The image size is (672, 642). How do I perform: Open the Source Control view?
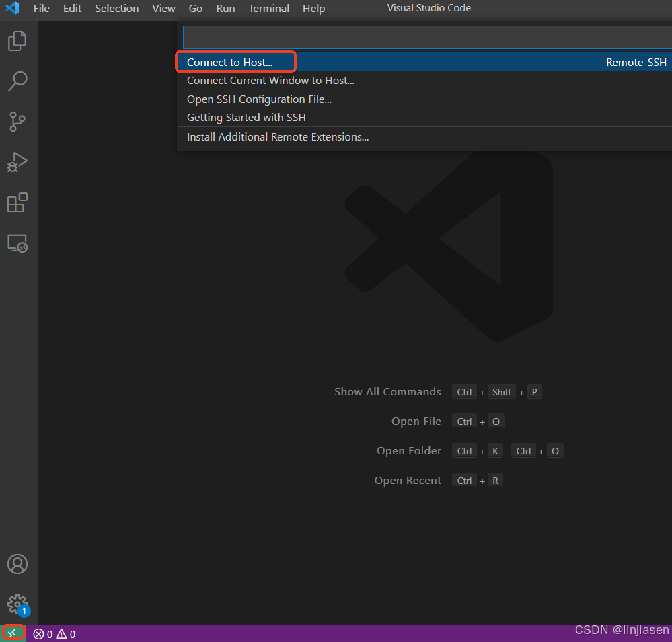17,122
